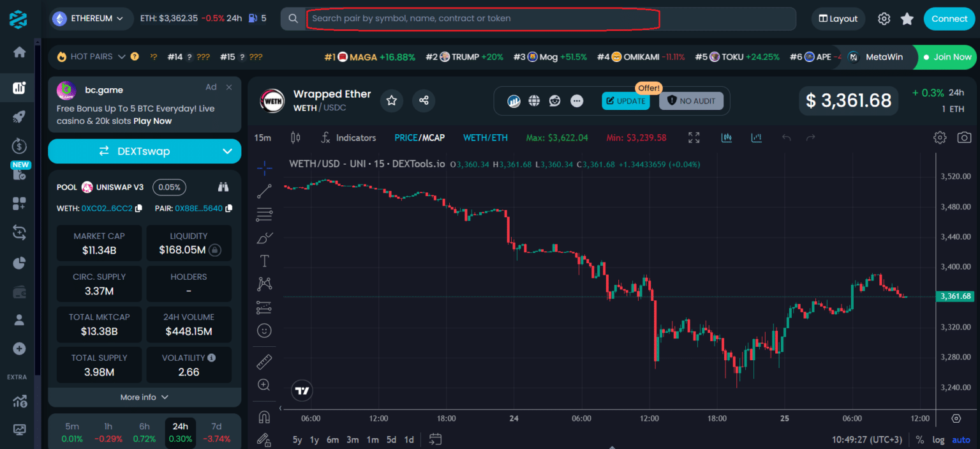Select the 7d performance tab

216,426
